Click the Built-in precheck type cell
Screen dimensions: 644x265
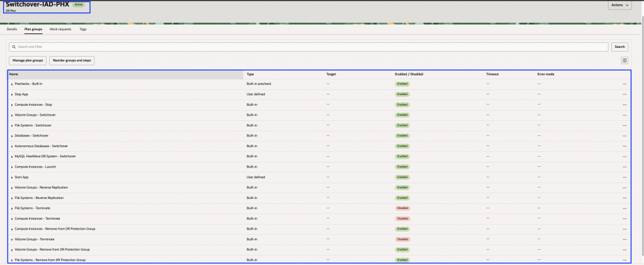pos(258,84)
